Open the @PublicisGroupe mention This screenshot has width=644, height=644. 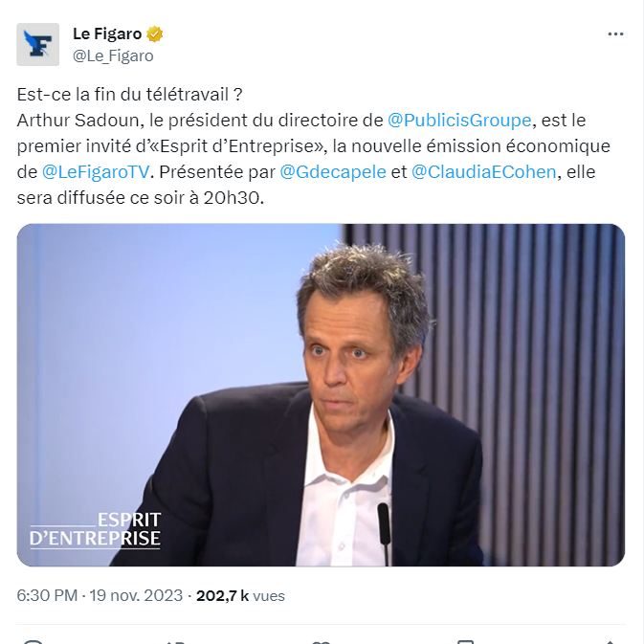459,121
